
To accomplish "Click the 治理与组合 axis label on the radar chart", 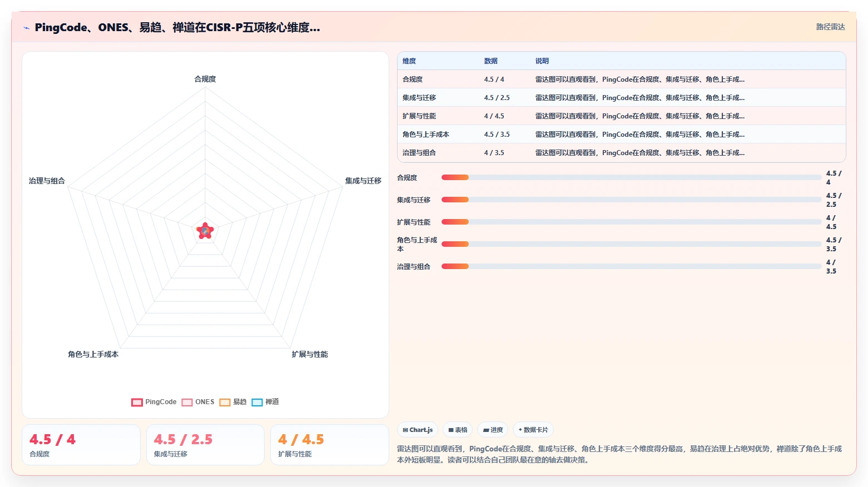I will pyautogui.click(x=47, y=181).
